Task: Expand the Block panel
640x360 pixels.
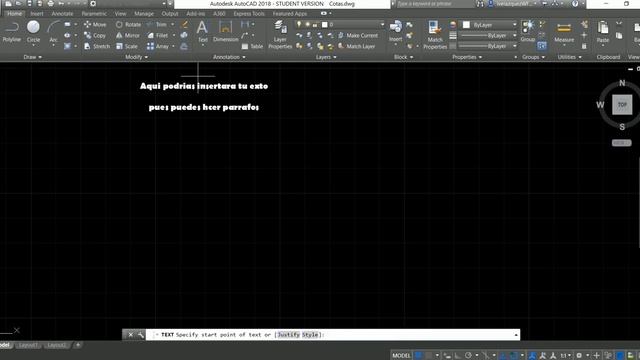Action: (x=404, y=57)
